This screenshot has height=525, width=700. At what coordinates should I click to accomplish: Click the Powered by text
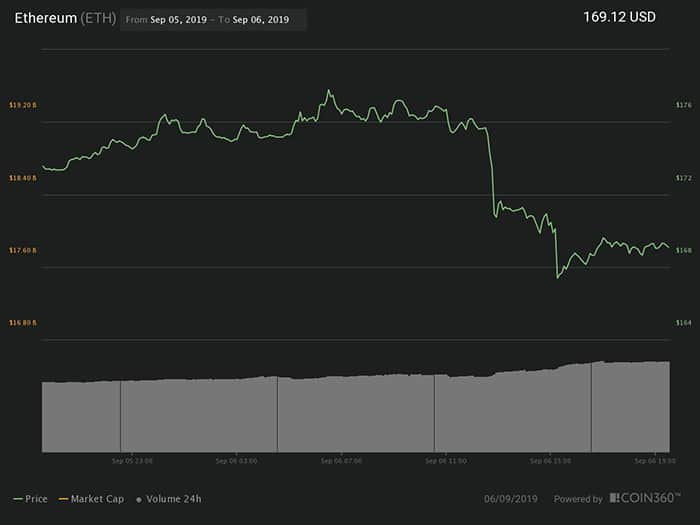[x=579, y=498]
